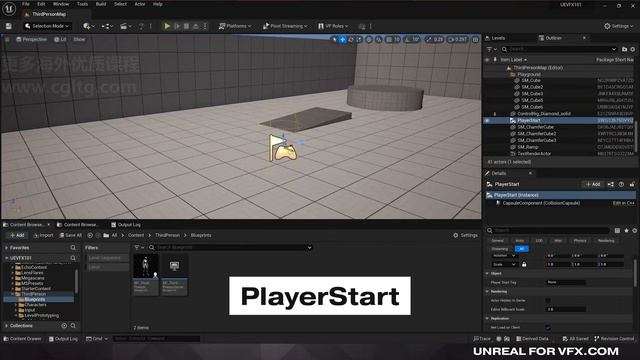
Task: Click the Eject from player button
Action: (x=196, y=26)
